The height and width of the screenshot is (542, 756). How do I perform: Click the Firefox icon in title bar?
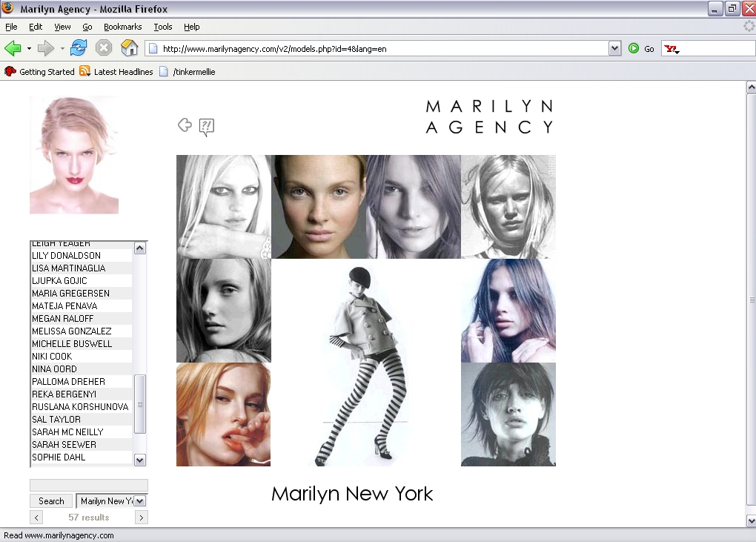[7, 8]
